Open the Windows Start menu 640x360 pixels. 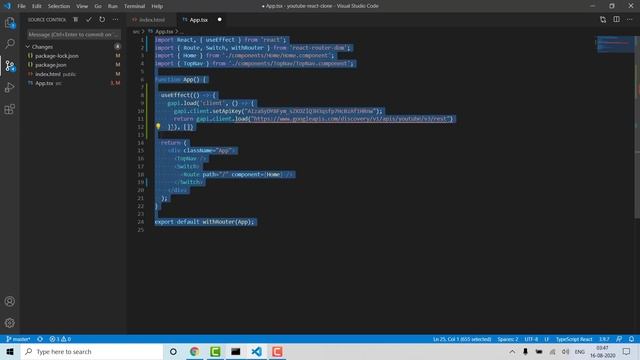pos(10,351)
